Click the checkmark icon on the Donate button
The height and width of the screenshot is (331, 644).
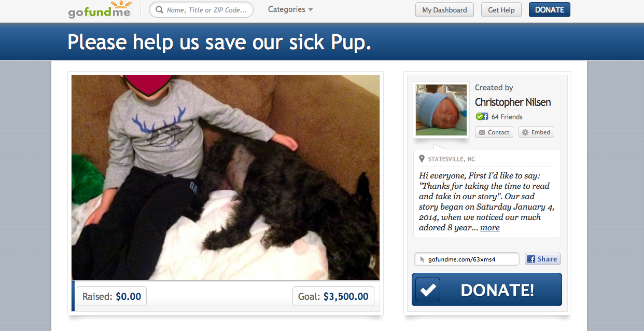coord(428,289)
